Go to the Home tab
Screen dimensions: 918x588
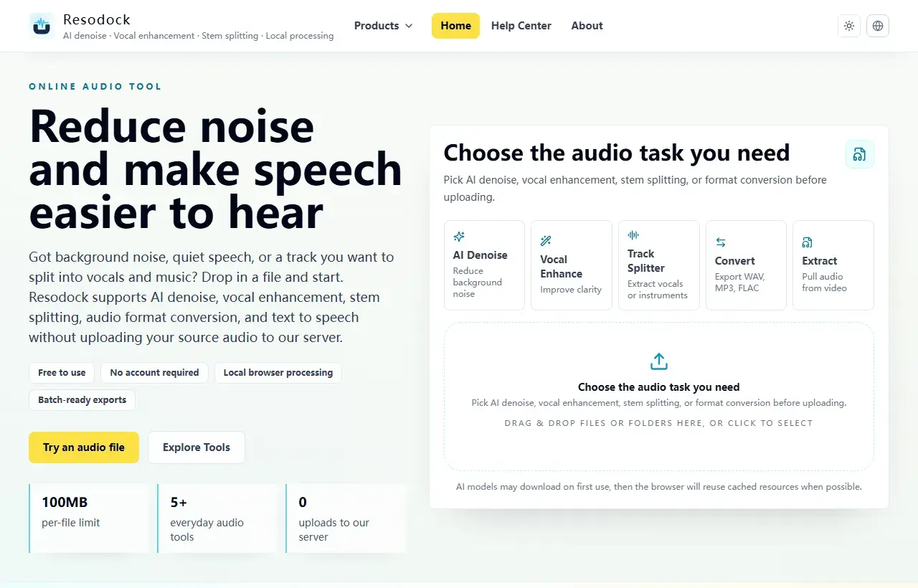point(455,26)
